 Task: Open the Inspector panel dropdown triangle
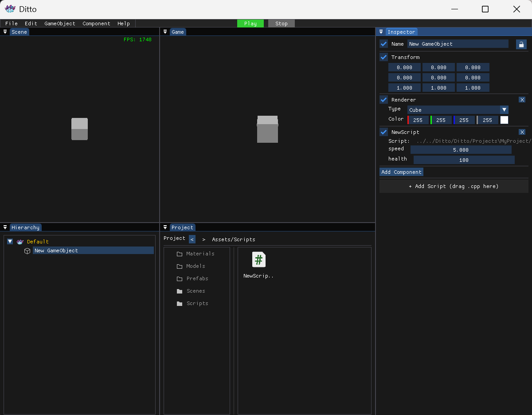click(x=381, y=32)
